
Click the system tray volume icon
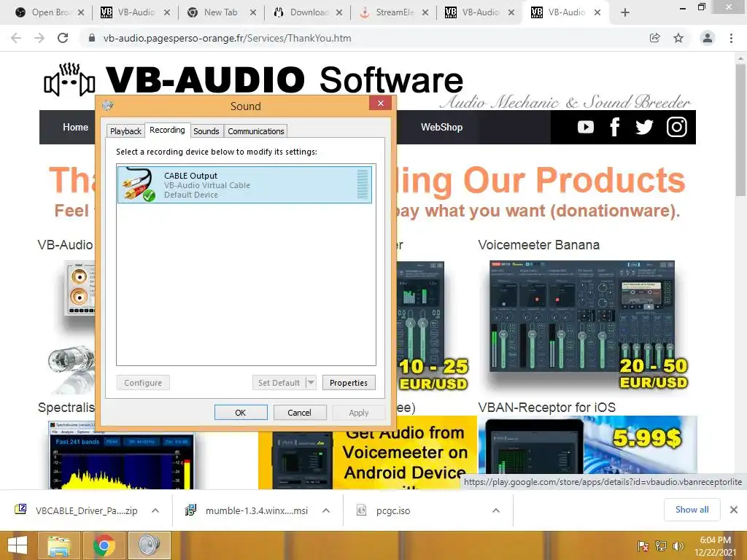pyautogui.click(x=678, y=545)
